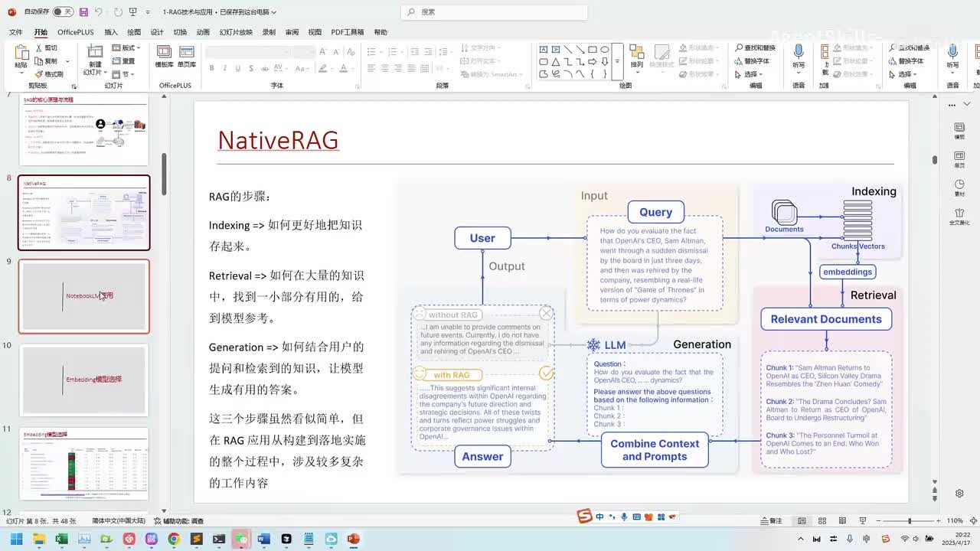The height and width of the screenshot is (551, 980).
Task: Switch to the Insert (插入) tab
Action: (111, 32)
